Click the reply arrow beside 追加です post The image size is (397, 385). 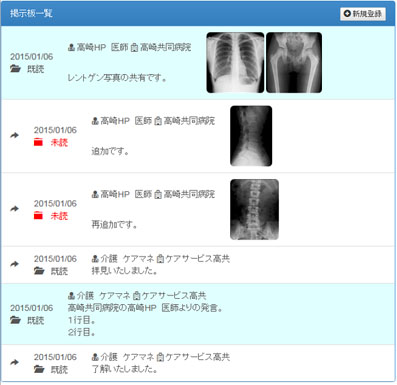click(x=14, y=135)
